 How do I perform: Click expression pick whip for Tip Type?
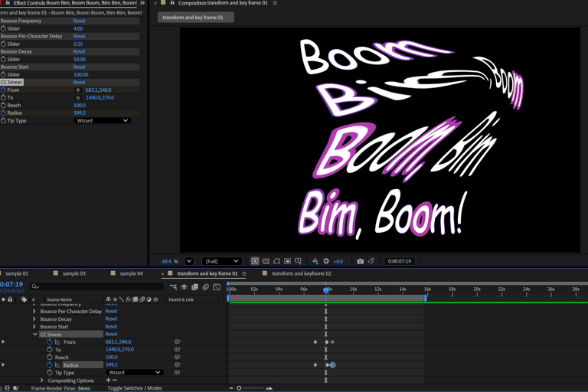pos(177,373)
